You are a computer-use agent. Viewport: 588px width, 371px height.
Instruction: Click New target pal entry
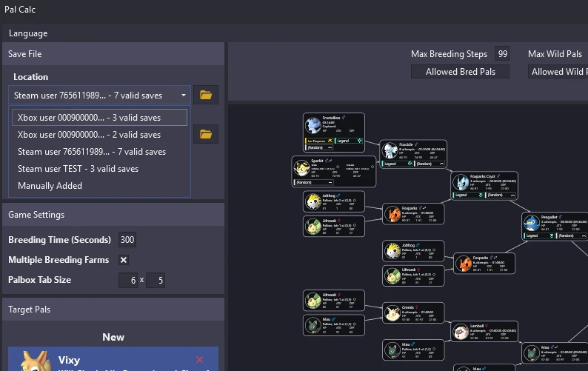tap(113, 337)
